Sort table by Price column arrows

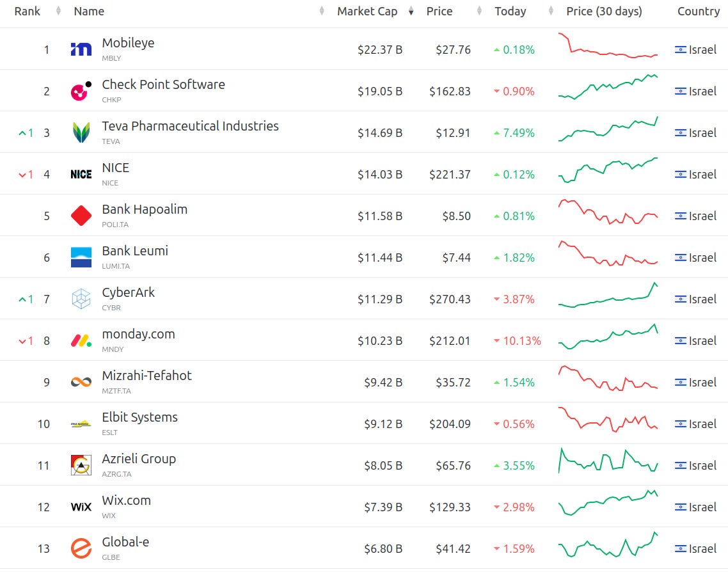coord(479,11)
